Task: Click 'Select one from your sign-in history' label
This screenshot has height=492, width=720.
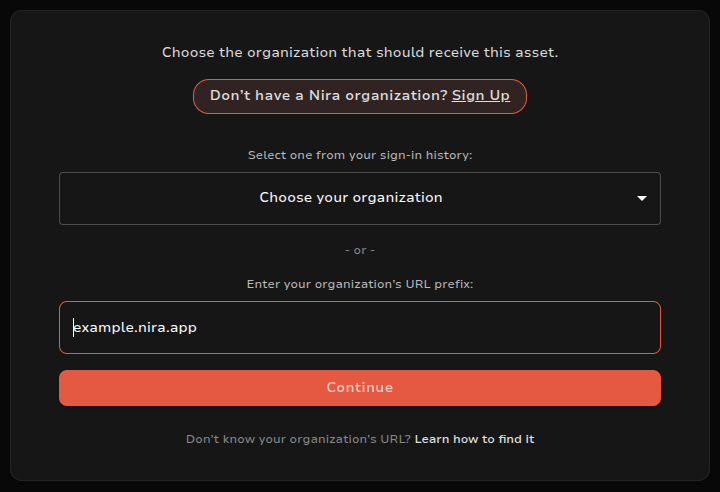Action: 360,155
